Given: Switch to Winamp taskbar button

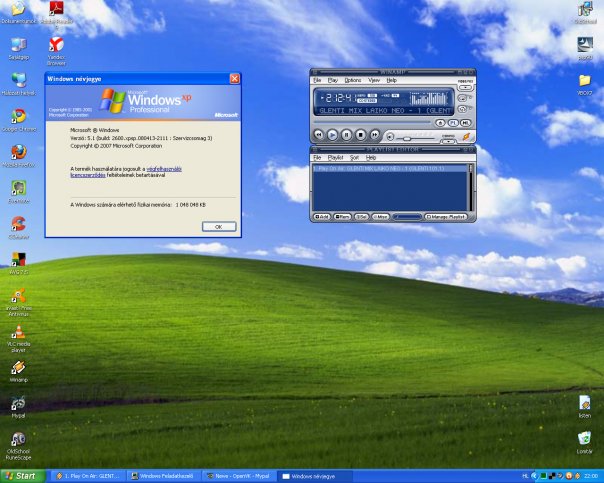Looking at the screenshot, I should tap(88, 476).
